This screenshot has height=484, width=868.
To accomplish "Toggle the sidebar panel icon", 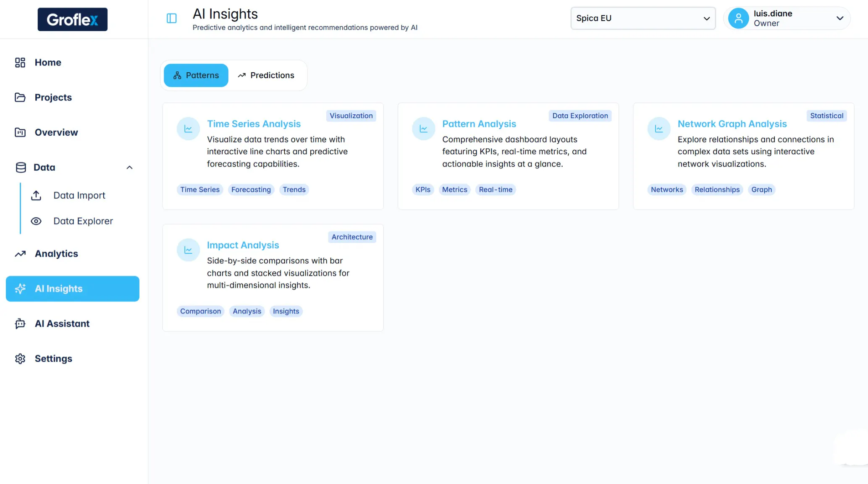I will pyautogui.click(x=172, y=18).
